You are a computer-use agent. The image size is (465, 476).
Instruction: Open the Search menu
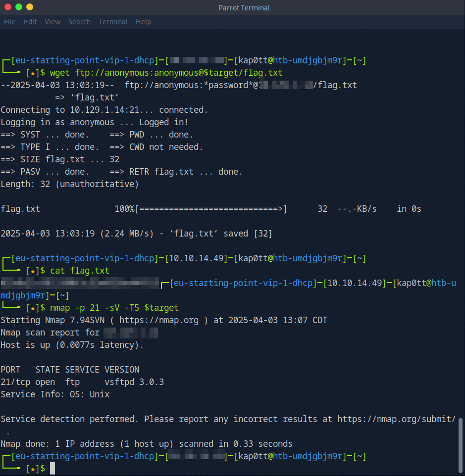pos(79,22)
